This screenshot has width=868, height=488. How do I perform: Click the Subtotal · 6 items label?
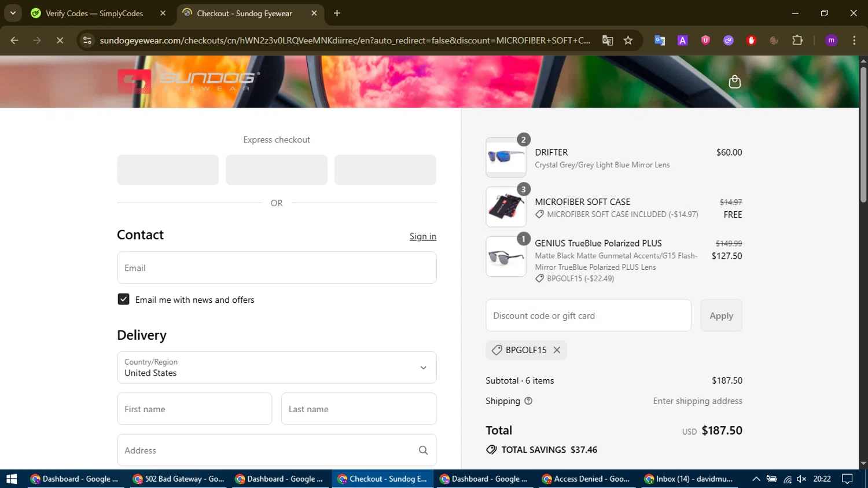click(x=520, y=380)
